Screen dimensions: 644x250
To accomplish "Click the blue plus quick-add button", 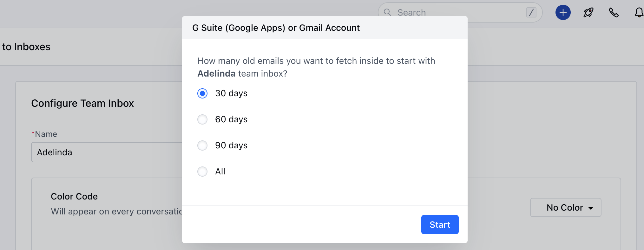I will pos(563,13).
